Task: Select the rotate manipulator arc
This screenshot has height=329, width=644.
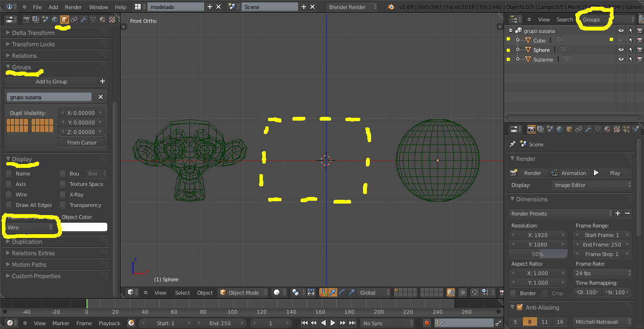Action: [342, 292]
